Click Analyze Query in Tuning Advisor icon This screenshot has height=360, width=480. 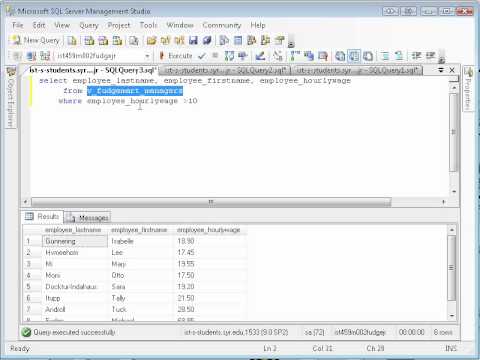click(243, 56)
